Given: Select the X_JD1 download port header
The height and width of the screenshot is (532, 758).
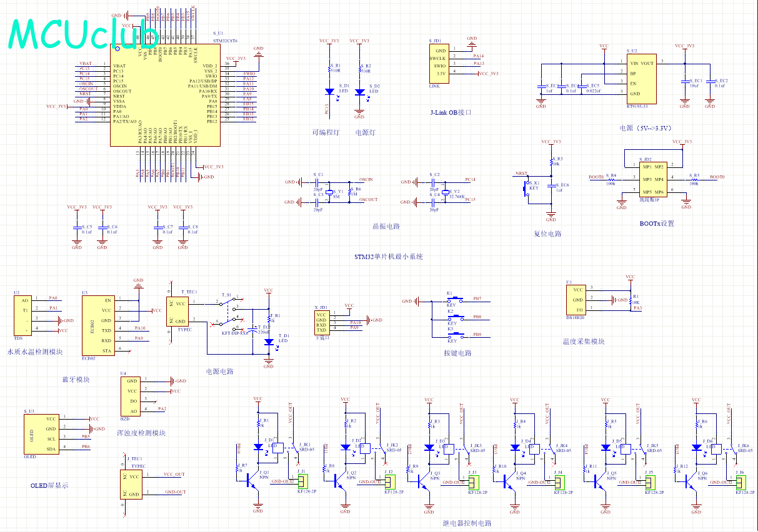Looking at the screenshot, I should click(x=322, y=322).
